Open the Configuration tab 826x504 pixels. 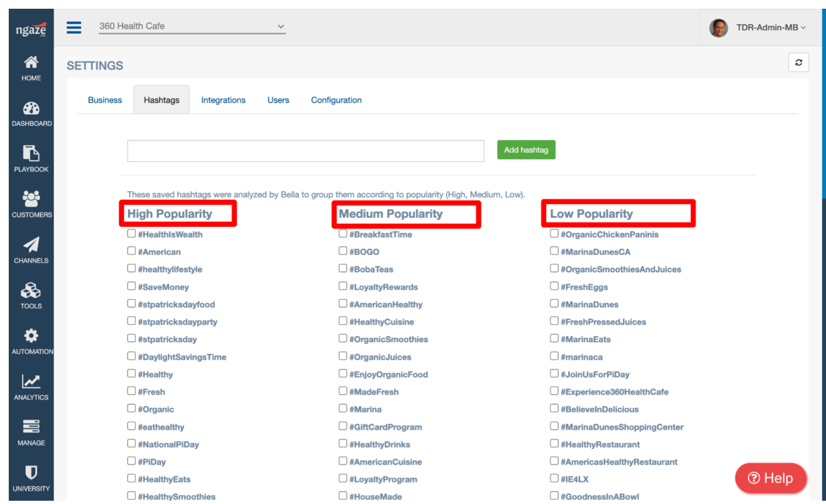coord(336,100)
